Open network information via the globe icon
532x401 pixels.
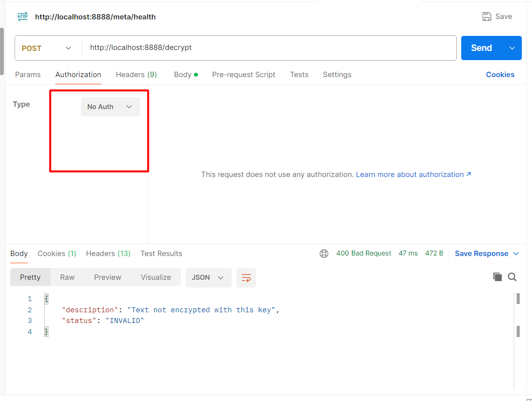tap(324, 253)
